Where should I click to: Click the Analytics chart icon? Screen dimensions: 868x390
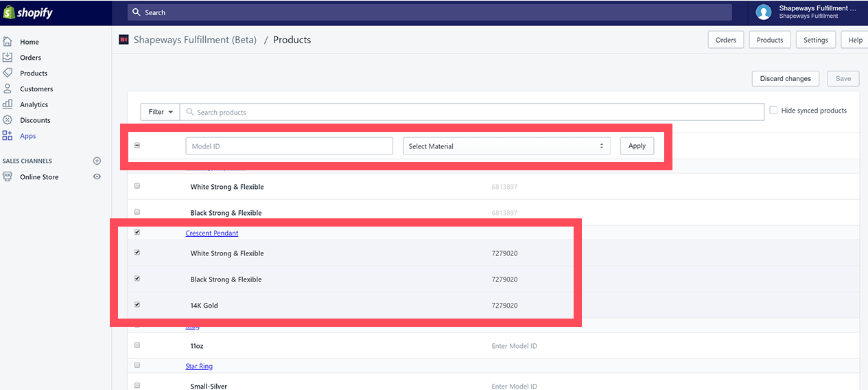(8, 104)
